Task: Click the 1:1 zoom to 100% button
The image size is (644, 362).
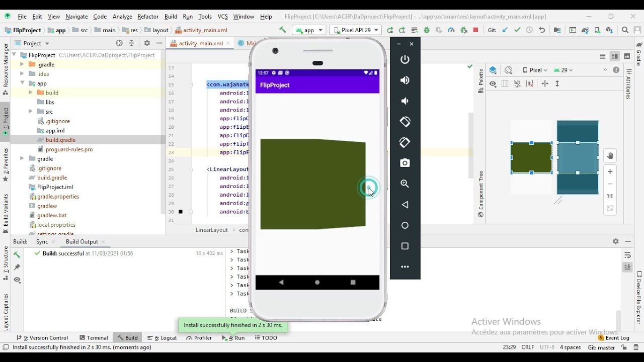Action: pyautogui.click(x=610, y=196)
